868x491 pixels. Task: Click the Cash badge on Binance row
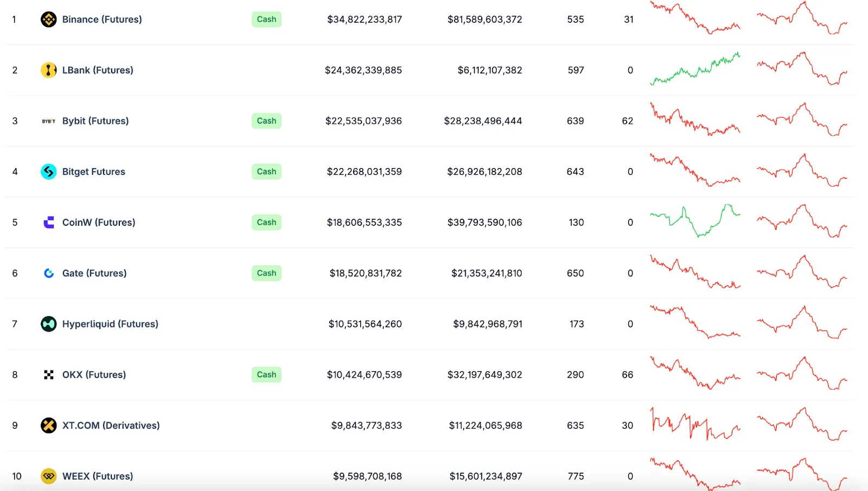pos(266,20)
